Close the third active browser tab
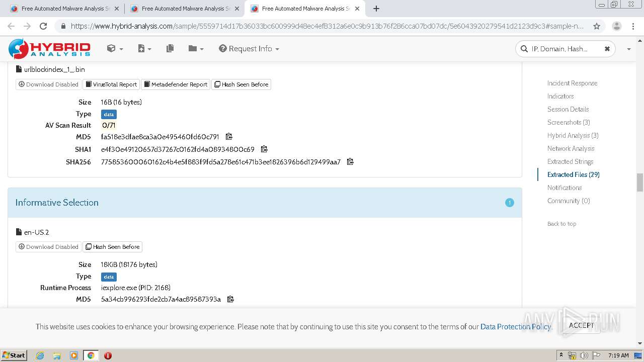 (357, 9)
